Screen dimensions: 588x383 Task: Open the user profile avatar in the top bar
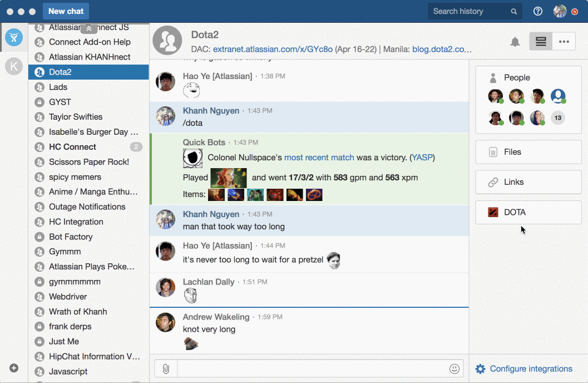tap(560, 11)
